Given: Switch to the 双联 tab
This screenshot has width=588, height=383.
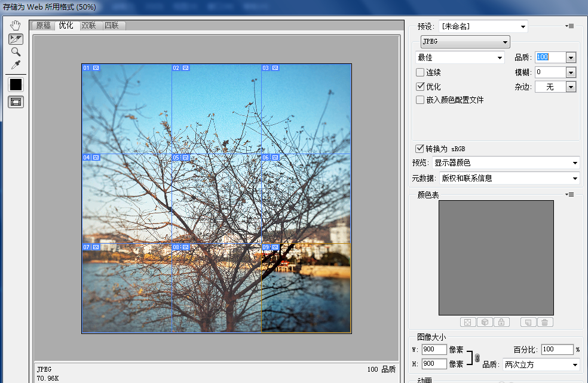Looking at the screenshot, I should 89,26.
